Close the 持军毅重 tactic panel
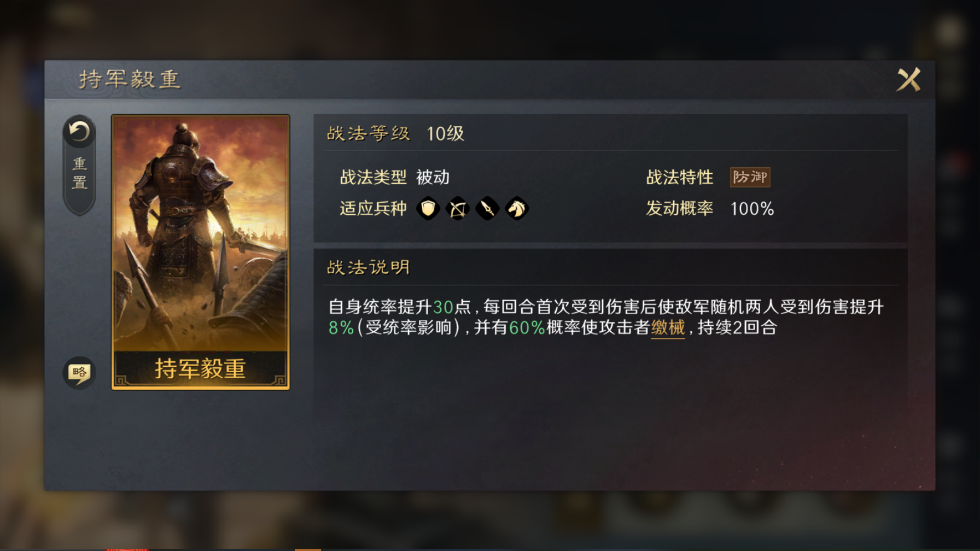The height and width of the screenshot is (551, 980). 908,80
